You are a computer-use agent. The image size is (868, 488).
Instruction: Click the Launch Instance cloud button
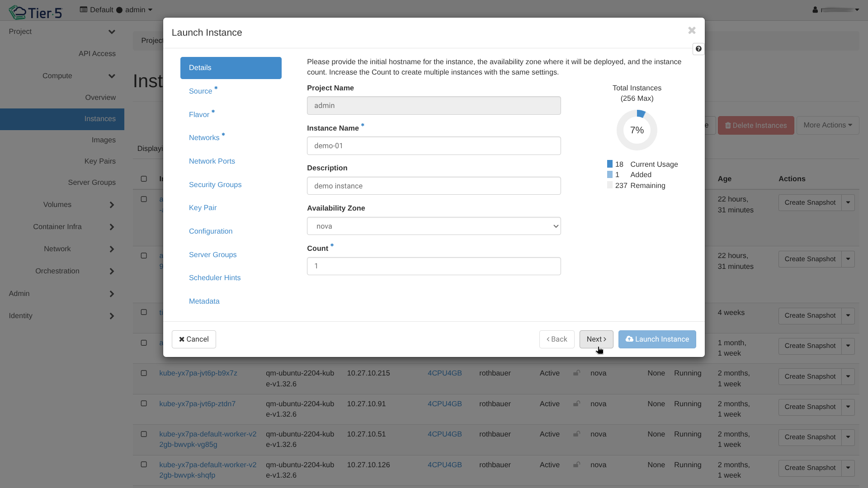[657, 339]
